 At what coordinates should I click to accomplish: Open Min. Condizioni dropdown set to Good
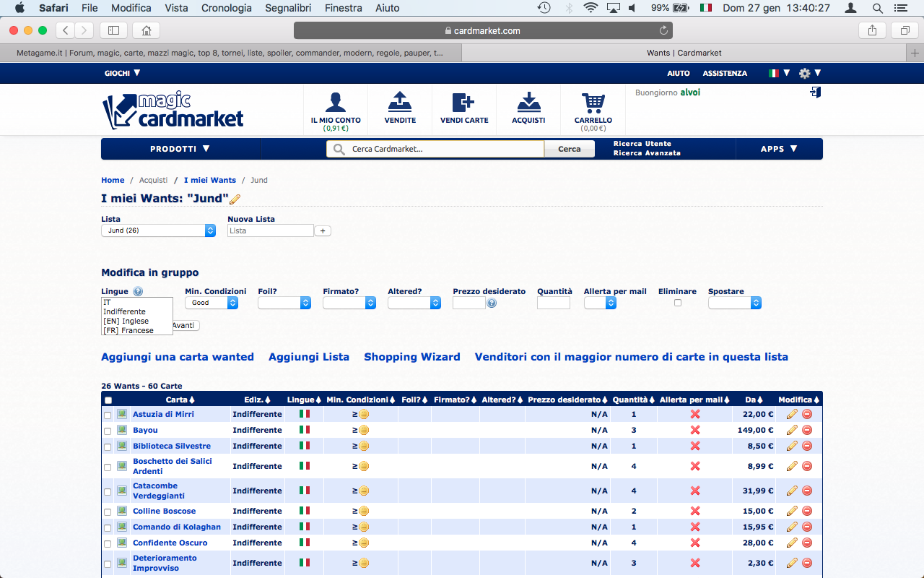[212, 303]
